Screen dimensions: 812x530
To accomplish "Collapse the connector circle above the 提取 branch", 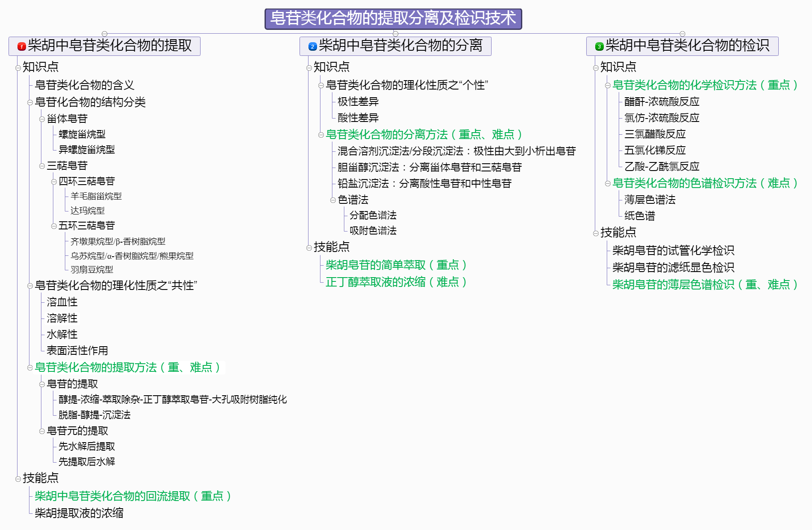I will (105, 34).
